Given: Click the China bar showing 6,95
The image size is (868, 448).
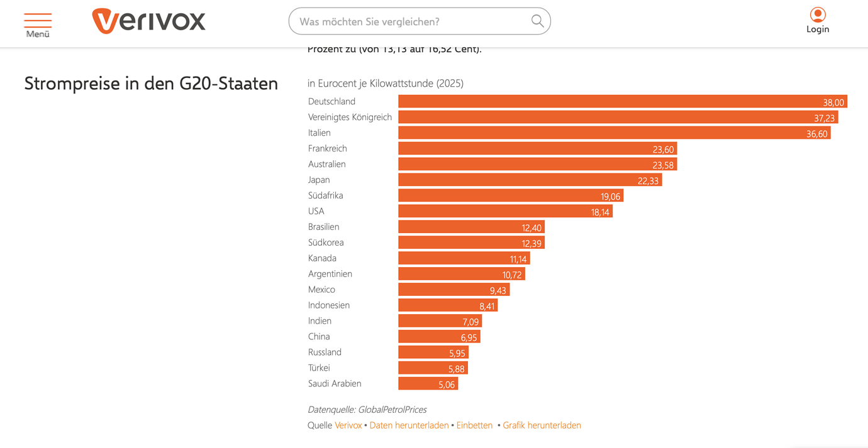Looking at the screenshot, I should click(439, 337).
